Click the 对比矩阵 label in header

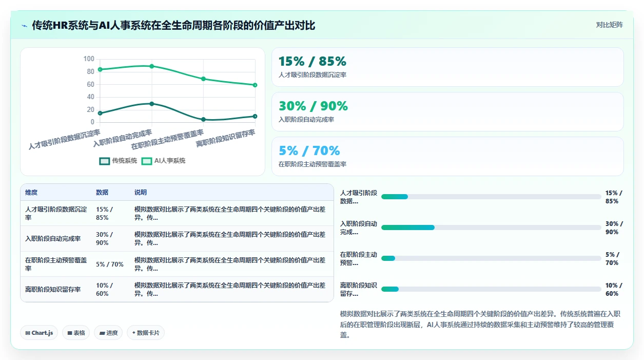(609, 25)
